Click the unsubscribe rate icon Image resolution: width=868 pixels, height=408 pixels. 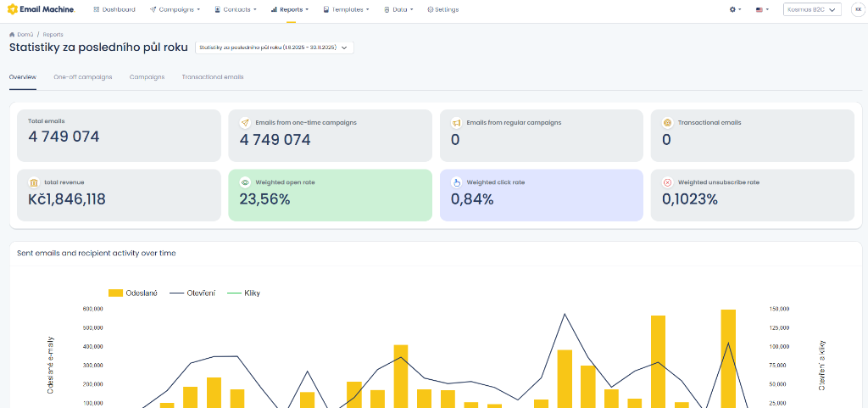click(667, 182)
